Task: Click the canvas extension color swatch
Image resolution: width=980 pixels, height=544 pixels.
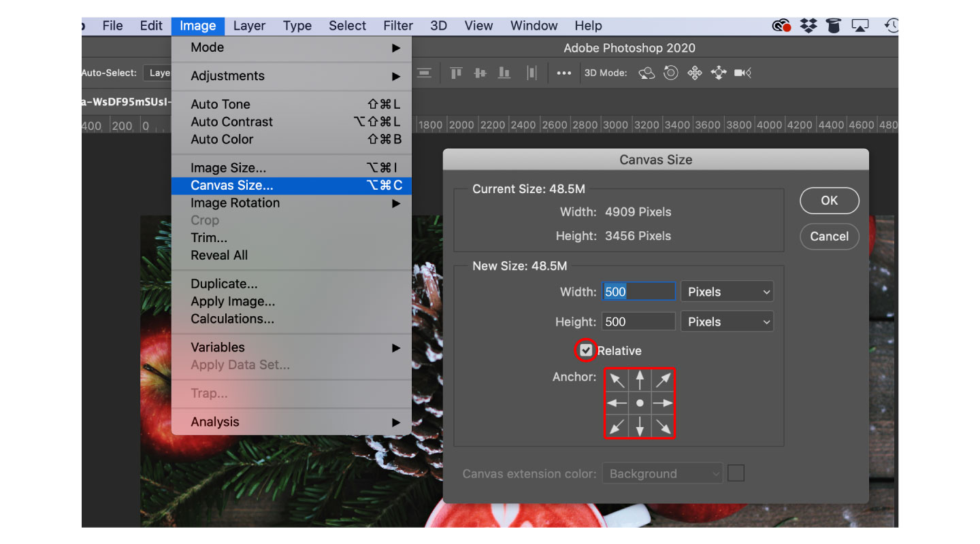Action: (x=736, y=473)
